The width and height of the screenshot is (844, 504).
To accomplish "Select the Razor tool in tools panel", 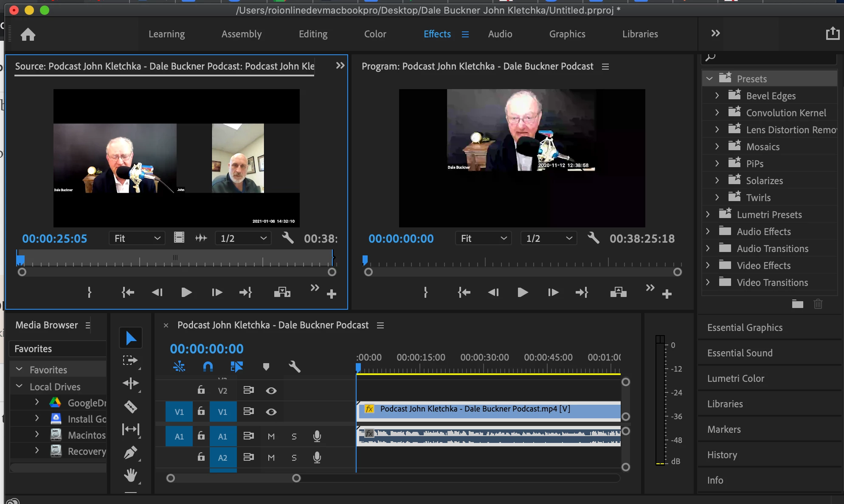I will tap(130, 406).
